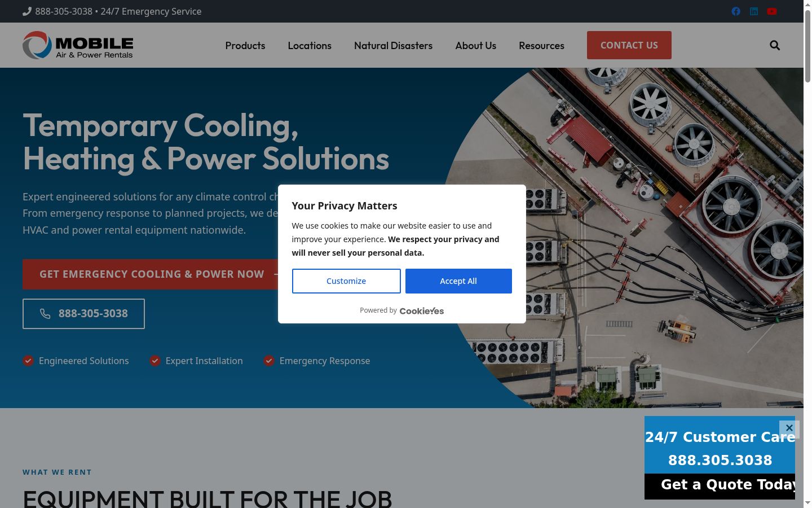Click the Mobile Air & Power Rentals logo
This screenshot has width=812, height=508.
(x=78, y=45)
